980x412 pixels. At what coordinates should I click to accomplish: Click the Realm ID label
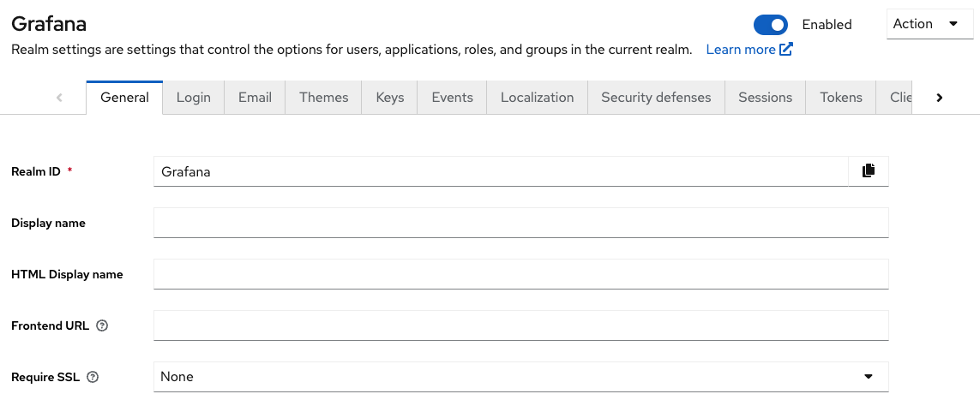click(x=36, y=171)
